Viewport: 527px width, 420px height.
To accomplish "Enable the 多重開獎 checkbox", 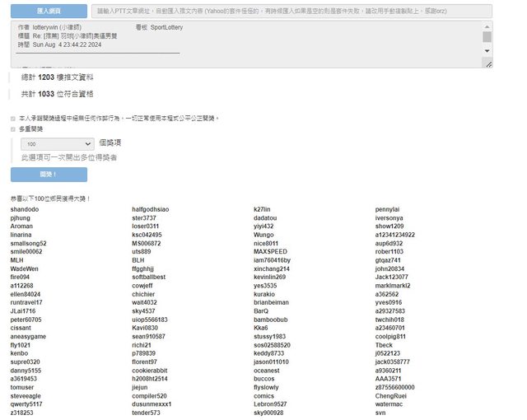I will pyautogui.click(x=13, y=129).
